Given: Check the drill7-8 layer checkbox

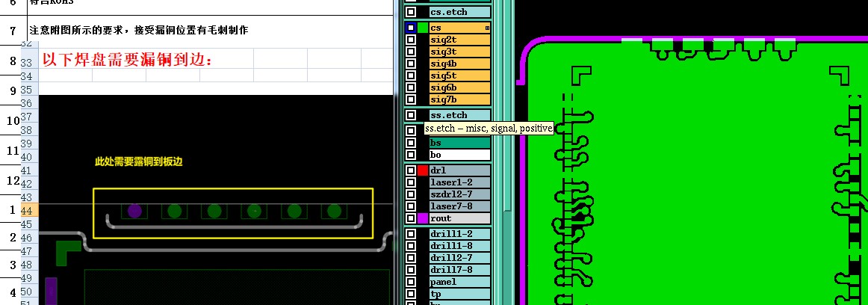Looking at the screenshot, I should coord(411,270).
